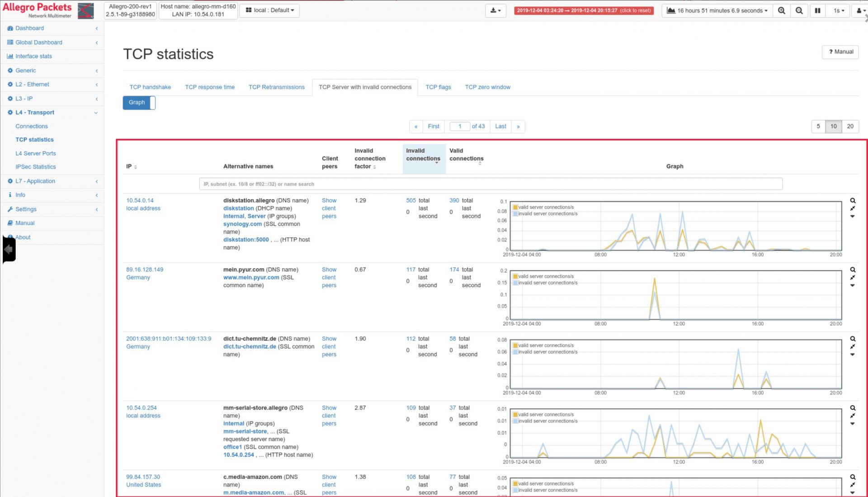
Task: Switch to the TCP flags tab
Action: pyautogui.click(x=438, y=87)
